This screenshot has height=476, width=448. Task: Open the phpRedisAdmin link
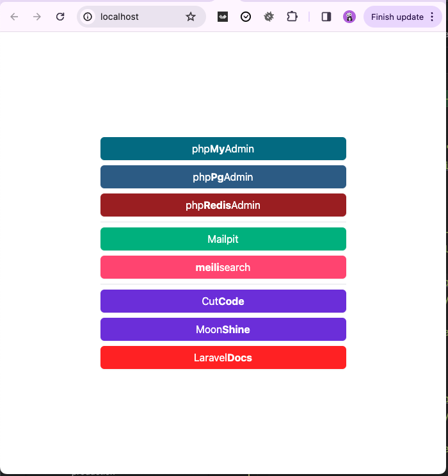point(223,205)
